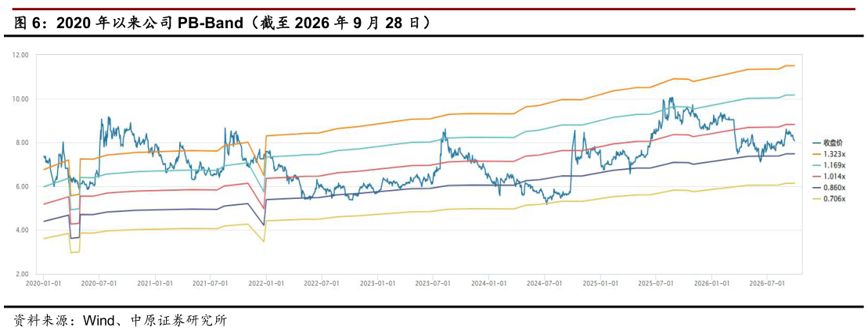This screenshot has height=331, width=868.
Task: Click the 2026-07-01 x-axis date
Action: point(767,282)
